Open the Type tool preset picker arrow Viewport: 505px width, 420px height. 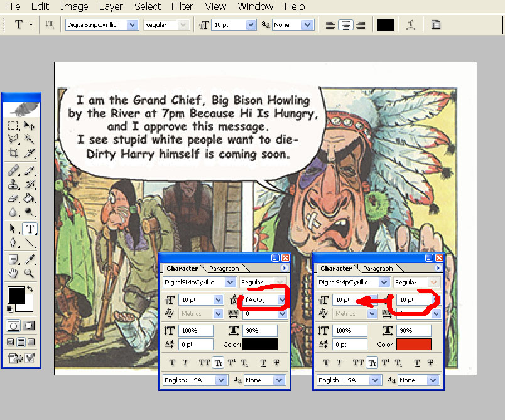tap(31, 24)
